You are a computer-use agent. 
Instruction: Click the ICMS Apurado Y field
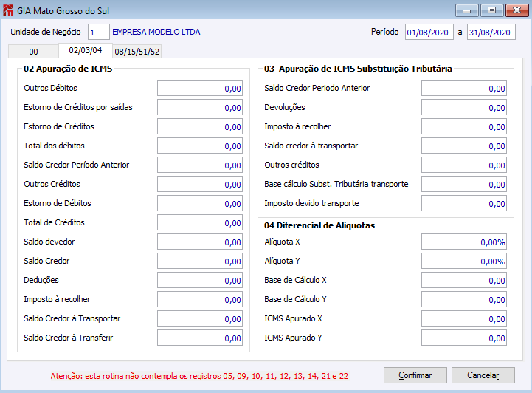(464, 338)
